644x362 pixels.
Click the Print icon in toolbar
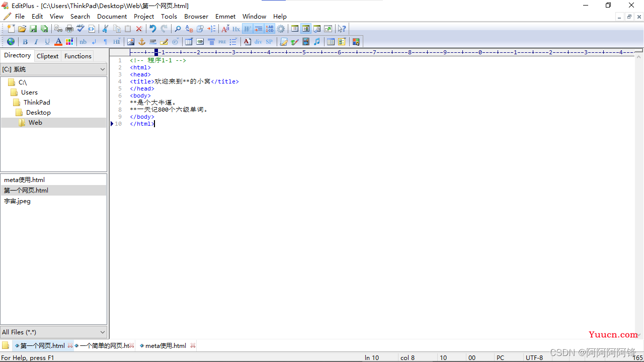click(x=69, y=29)
